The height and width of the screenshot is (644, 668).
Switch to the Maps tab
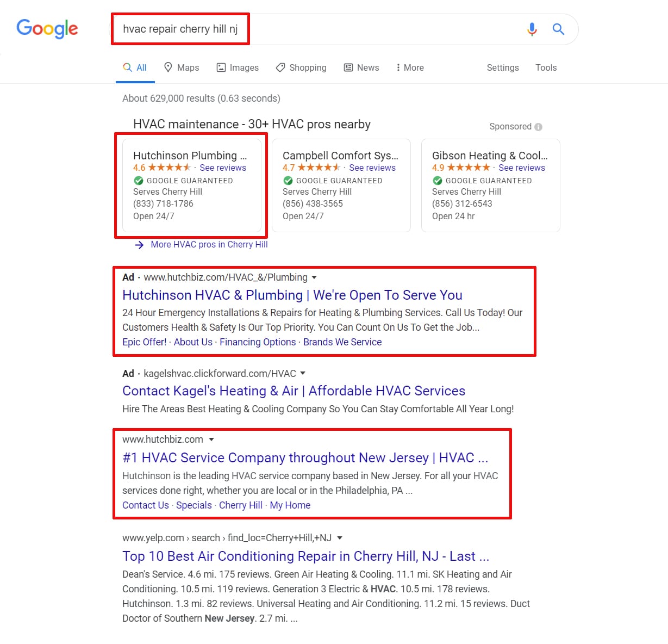click(182, 67)
